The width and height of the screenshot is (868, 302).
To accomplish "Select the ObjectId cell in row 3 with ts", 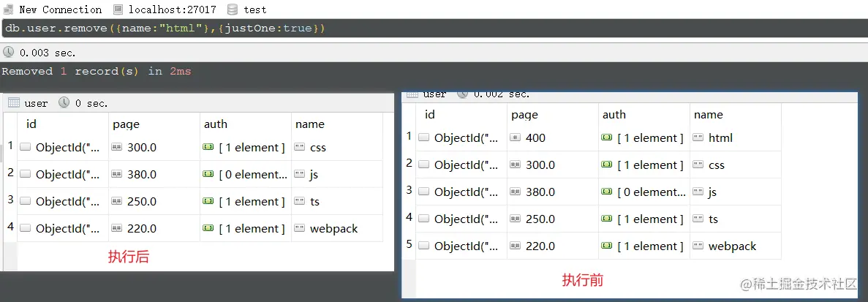I will coord(63,201).
